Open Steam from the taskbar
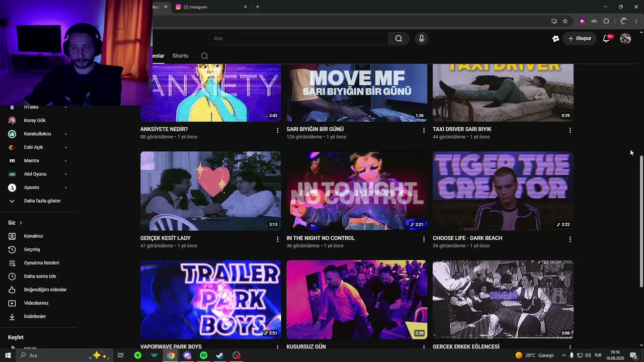This screenshot has width=644, height=362. tap(220, 355)
